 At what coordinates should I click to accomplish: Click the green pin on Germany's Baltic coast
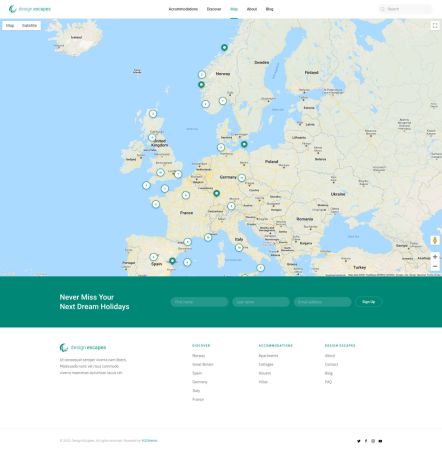(244, 144)
